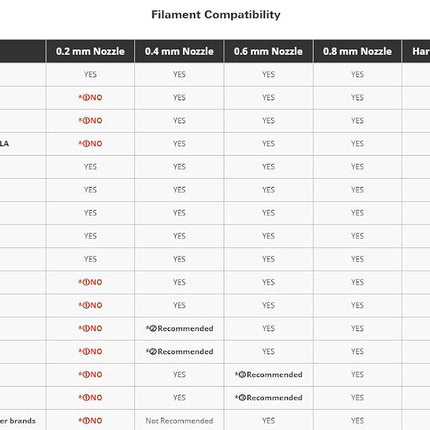The width and height of the screenshot is (430, 430).
Task: Select YES under 0.2 mm in the first row
Action: pyautogui.click(x=90, y=74)
